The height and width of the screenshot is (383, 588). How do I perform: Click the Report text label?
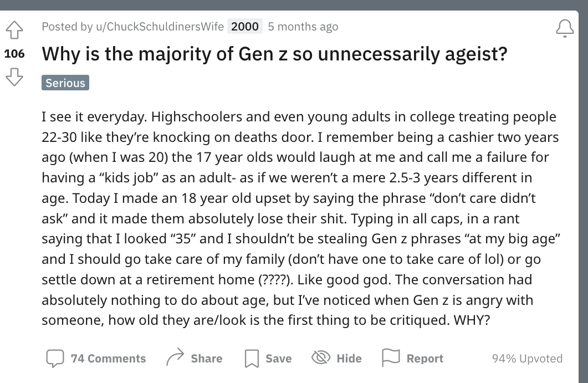point(425,359)
